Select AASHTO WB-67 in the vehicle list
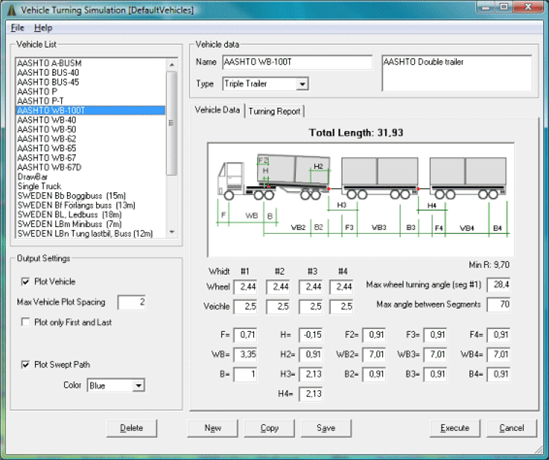 (91, 158)
